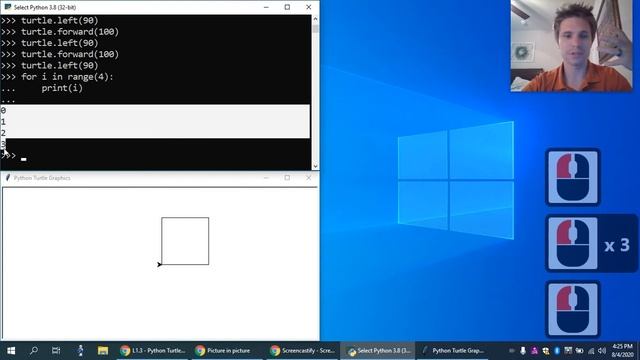Click the Python Turtle Graphics feather icon

pyautogui.click(x=7, y=178)
